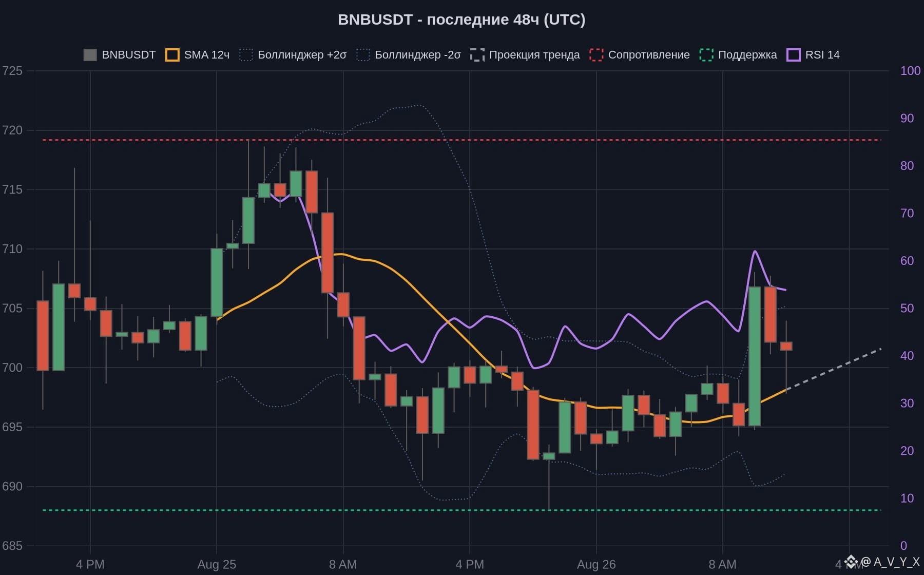
Task: Click the chart title "BNBUSDT - последние 48ч (UTC)"
Action: point(461,20)
